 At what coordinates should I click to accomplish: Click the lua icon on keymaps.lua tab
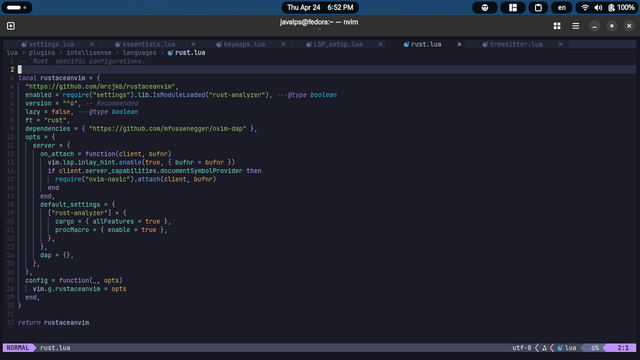click(219, 44)
